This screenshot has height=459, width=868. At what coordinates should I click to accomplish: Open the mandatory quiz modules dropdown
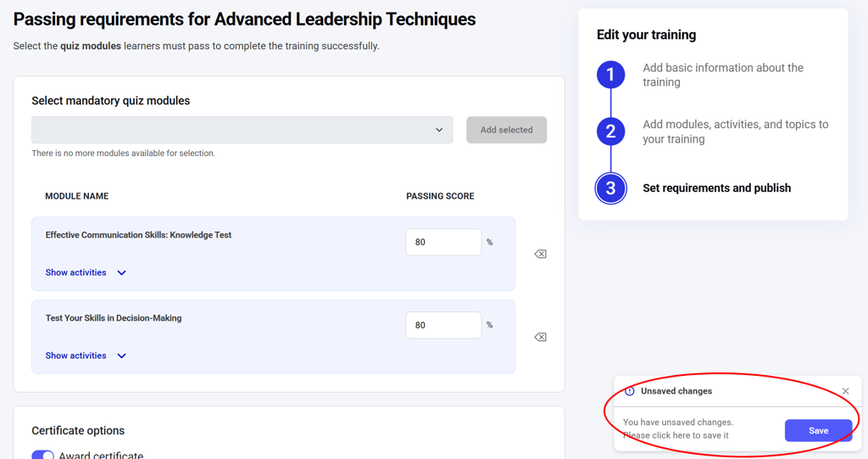[242, 130]
